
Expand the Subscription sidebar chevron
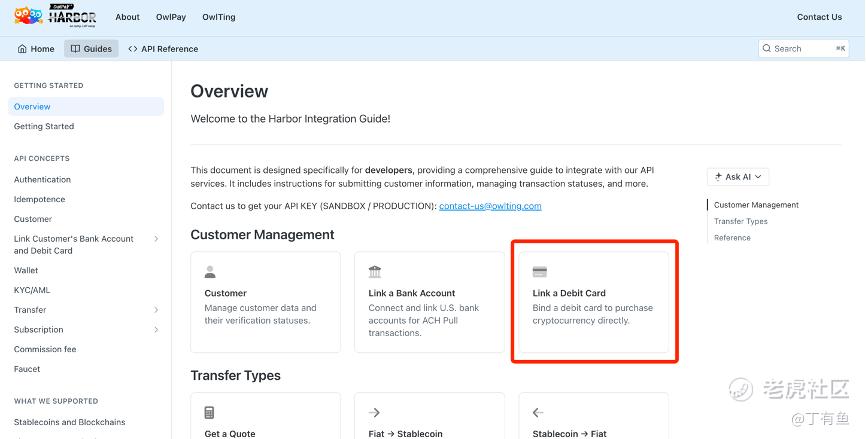[156, 330]
